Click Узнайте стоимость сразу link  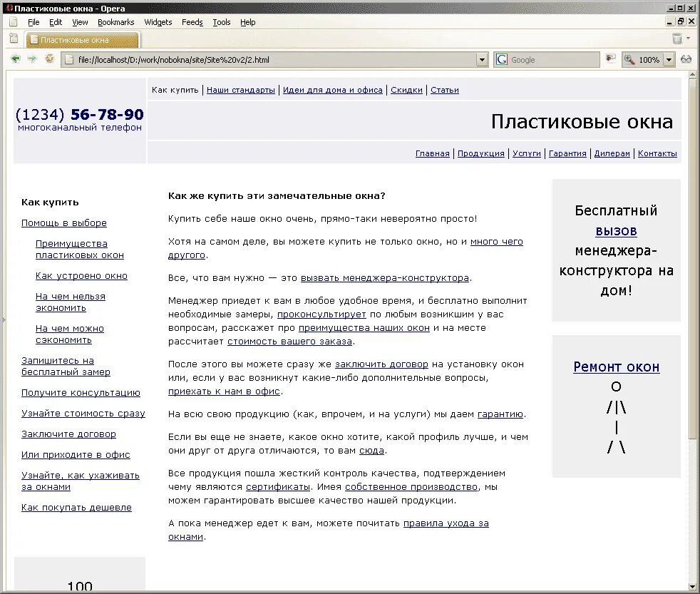[x=83, y=413]
